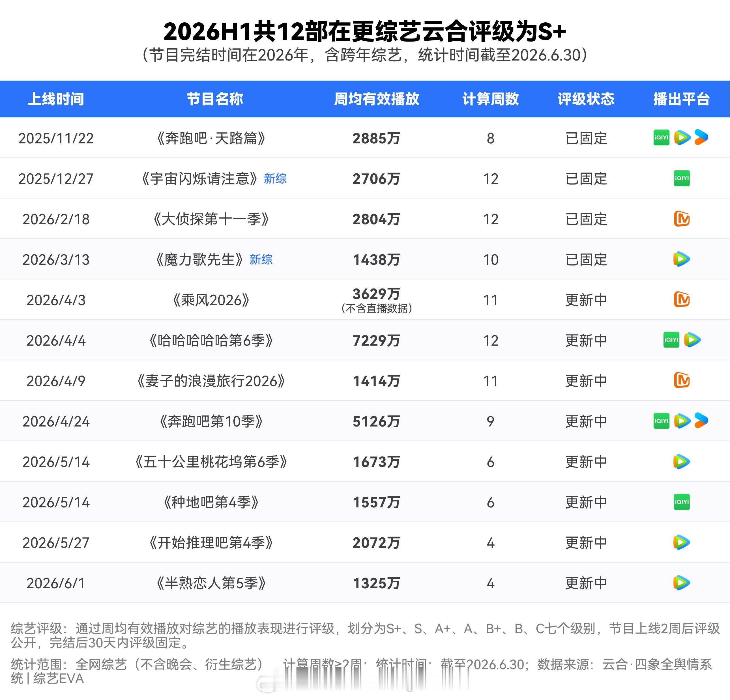Click the date 2026/2/18
Viewport: 730px width, 700px height.
click(56, 219)
